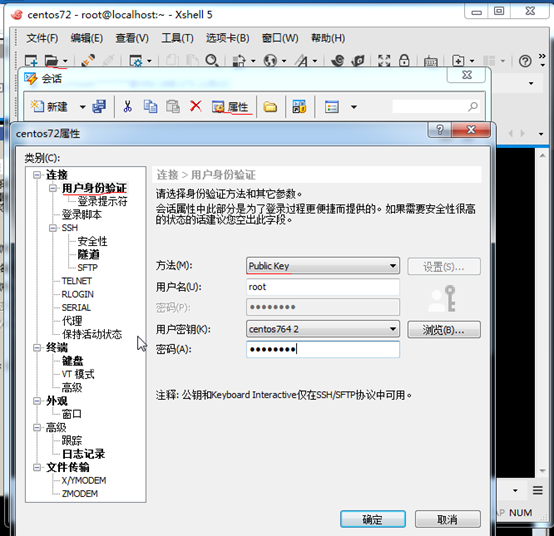Click the red X delete icon in sessions toolbar

click(x=196, y=106)
